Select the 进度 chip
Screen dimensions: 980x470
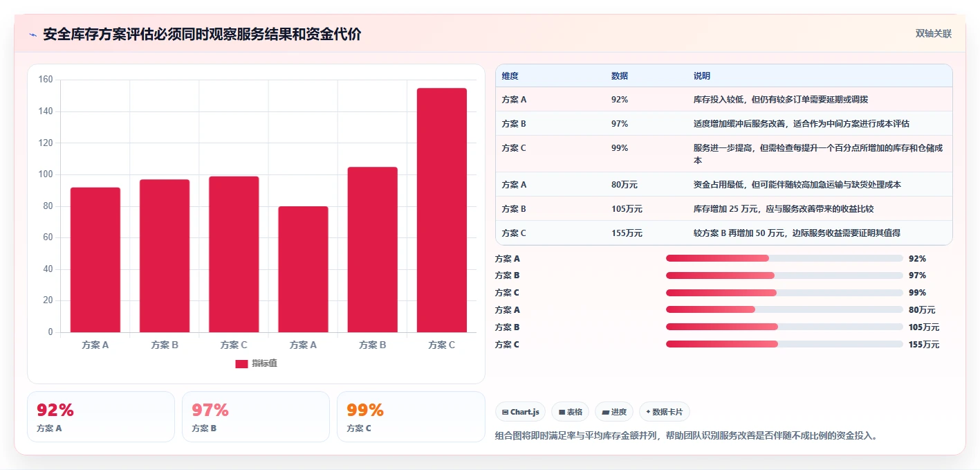pyautogui.click(x=613, y=412)
